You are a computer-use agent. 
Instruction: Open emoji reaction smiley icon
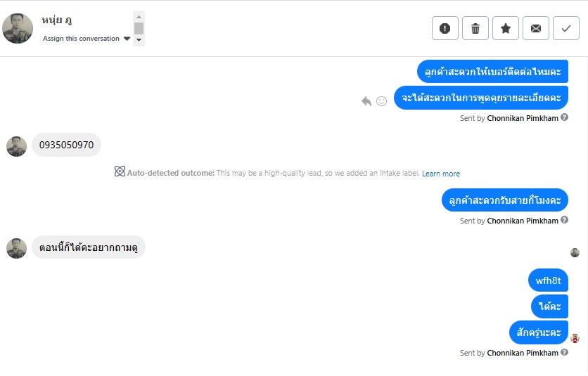[381, 101]
